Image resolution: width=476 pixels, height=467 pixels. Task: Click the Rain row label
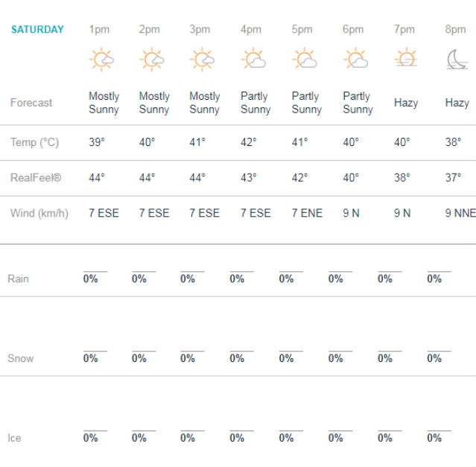[x=18, y=279]
